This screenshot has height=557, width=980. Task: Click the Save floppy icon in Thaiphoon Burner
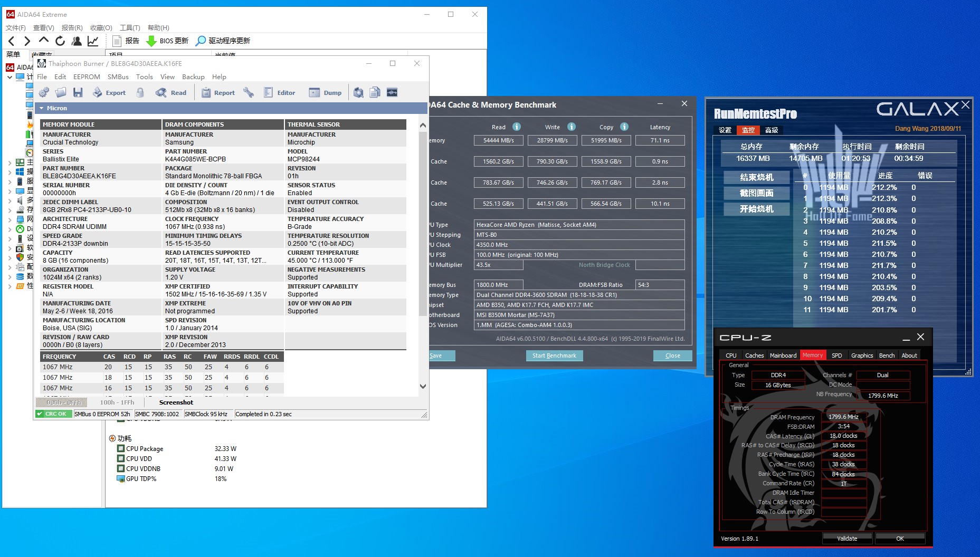pos(78,93)
